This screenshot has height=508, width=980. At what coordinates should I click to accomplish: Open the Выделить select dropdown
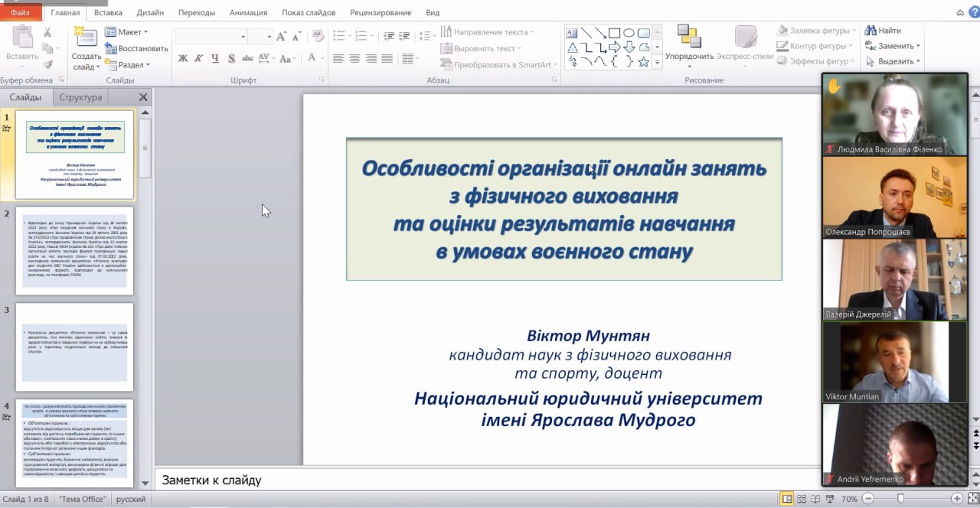point(893,61)
